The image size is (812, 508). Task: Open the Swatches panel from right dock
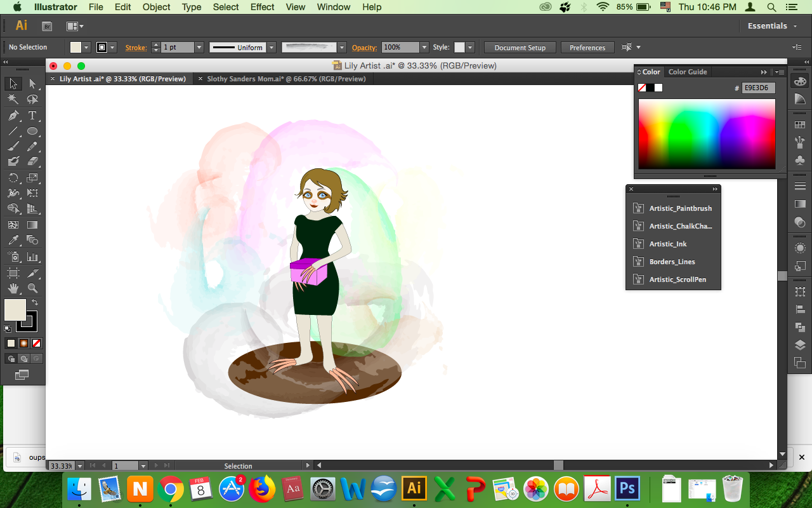(800, 125)
